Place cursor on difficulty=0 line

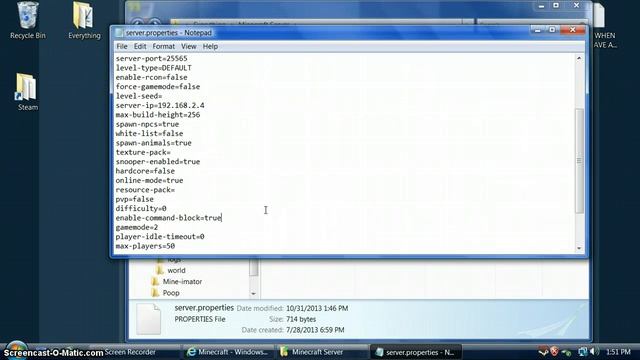(x=141, y=209)
